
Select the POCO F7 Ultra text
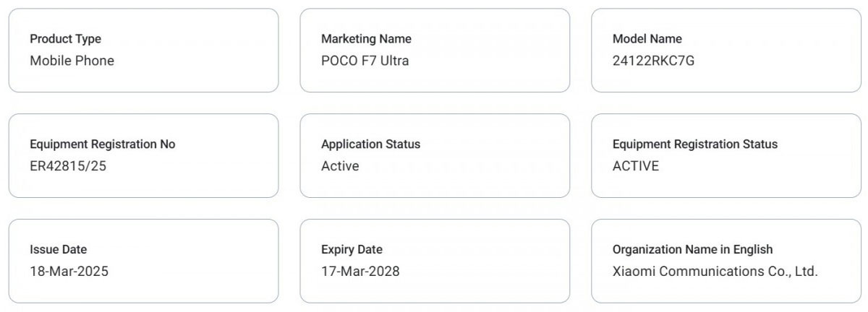[x=365, y=61]
